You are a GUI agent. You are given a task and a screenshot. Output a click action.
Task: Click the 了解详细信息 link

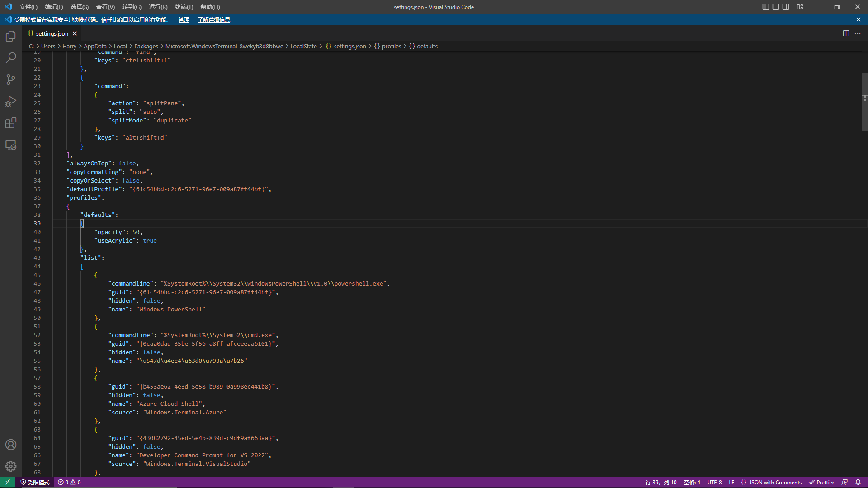[x=213, y=19]
